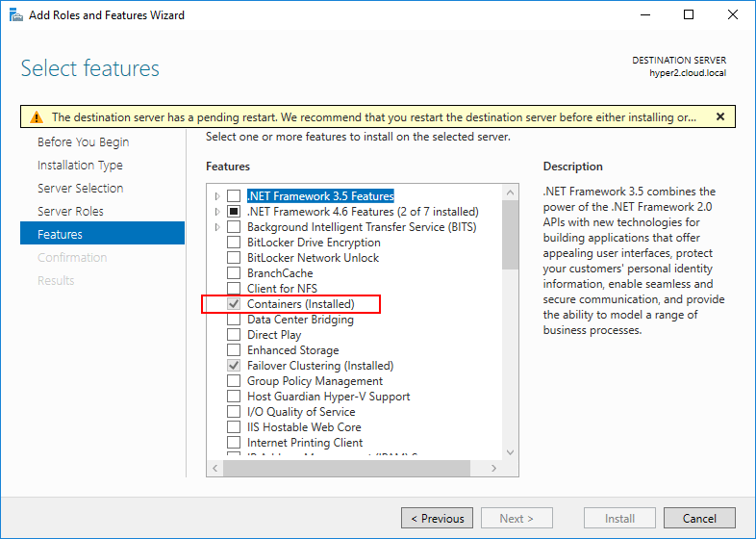Go to Server Roles step

pos(70,211)
